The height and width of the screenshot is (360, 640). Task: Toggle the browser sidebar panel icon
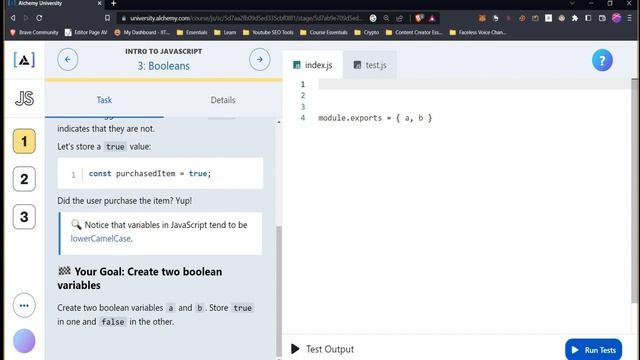(588, 18)
